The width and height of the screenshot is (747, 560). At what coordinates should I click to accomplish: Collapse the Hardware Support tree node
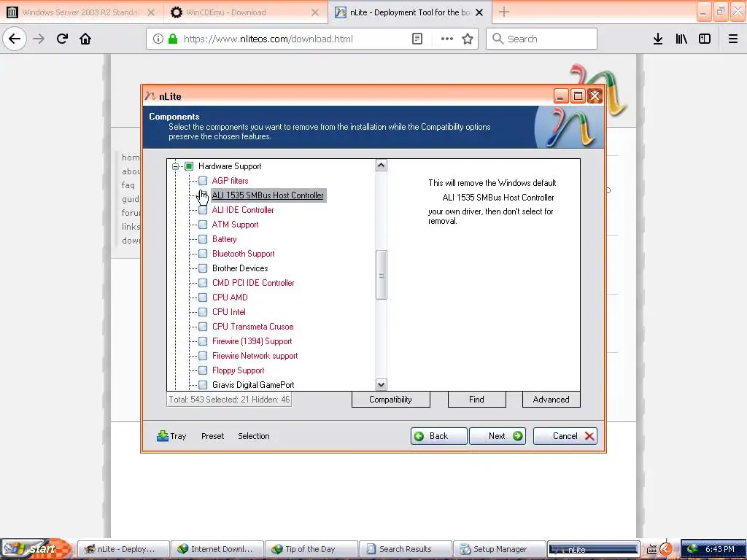[x=175, y=166]
